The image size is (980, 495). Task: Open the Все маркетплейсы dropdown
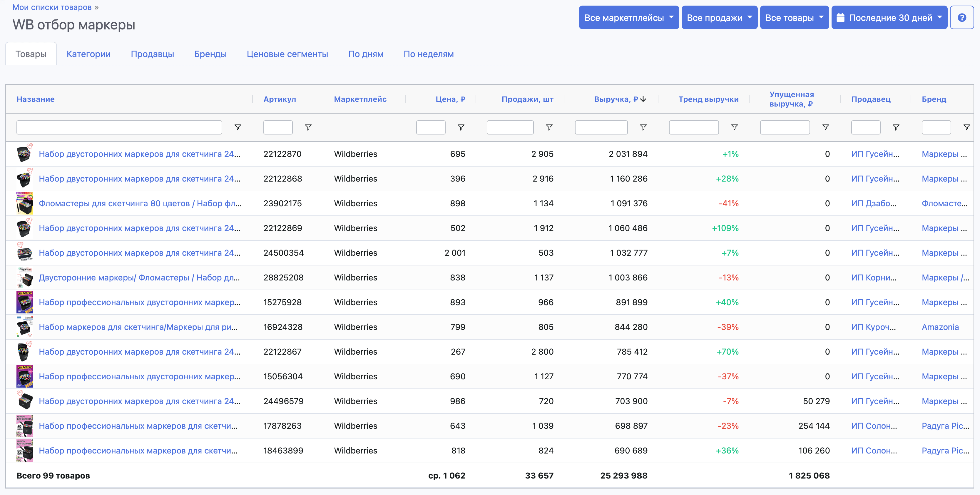click(628, 17)
